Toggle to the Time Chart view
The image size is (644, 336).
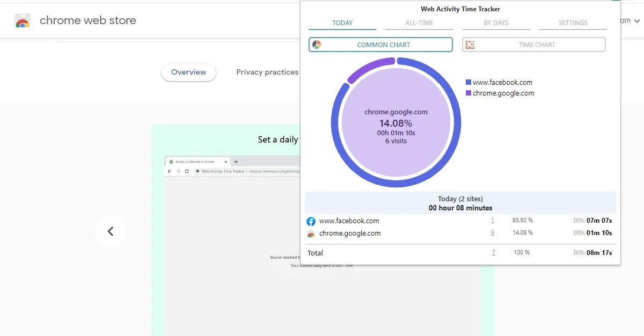click(x=533, y=44)
